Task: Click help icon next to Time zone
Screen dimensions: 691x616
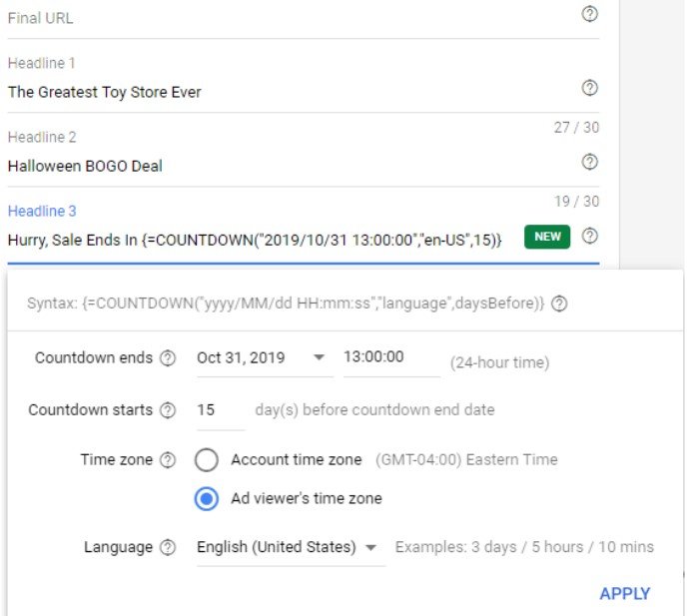Action: pyautogui.click(x=168, y=460)
